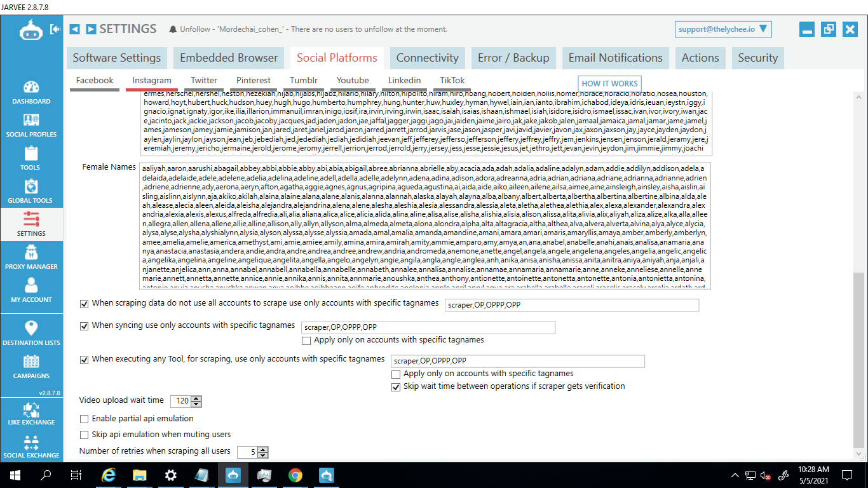Click the Video upload wait time field
This screenshot has height=488, width=868.
pyautogui.click(x=181, y=401)
